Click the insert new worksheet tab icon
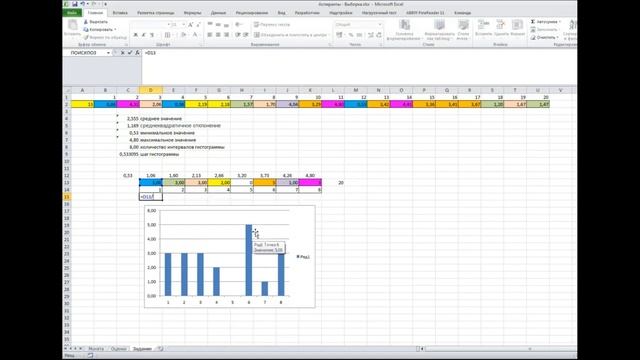This screenshot has width=640, height=360. point(160,349)
